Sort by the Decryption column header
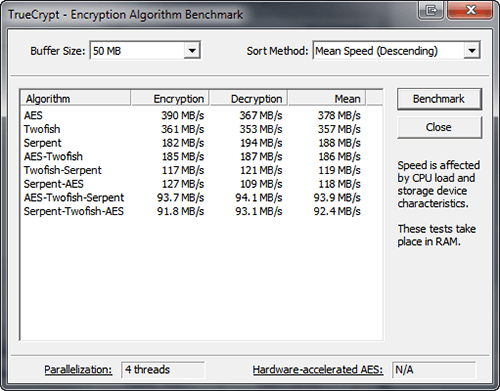 point(249,99)
